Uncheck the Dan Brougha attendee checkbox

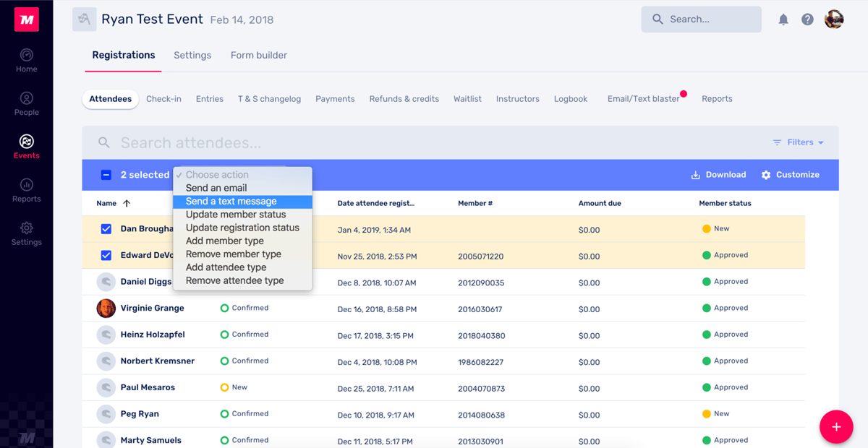106,229
